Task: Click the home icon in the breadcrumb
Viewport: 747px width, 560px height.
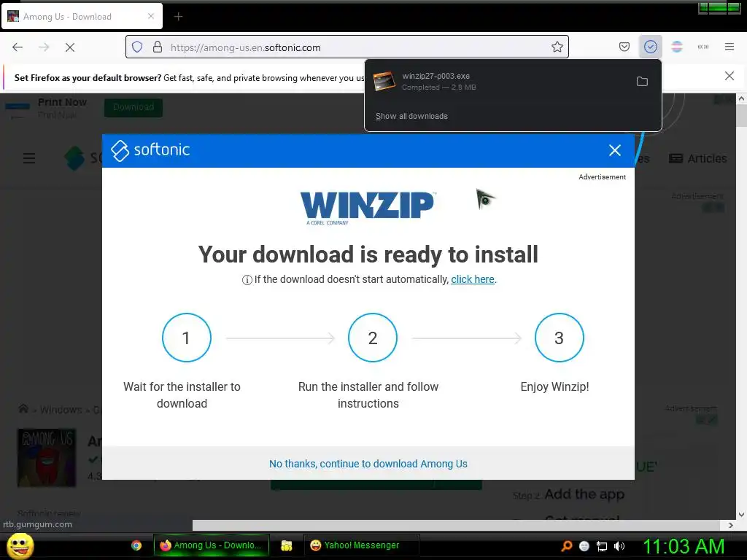Action: [x=23, y=409]
